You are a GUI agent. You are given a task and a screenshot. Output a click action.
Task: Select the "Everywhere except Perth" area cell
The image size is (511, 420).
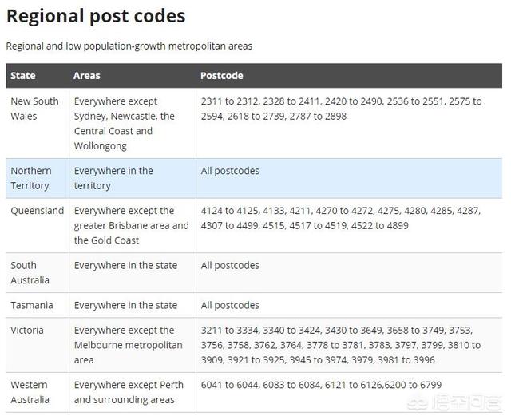click(129, 392)
